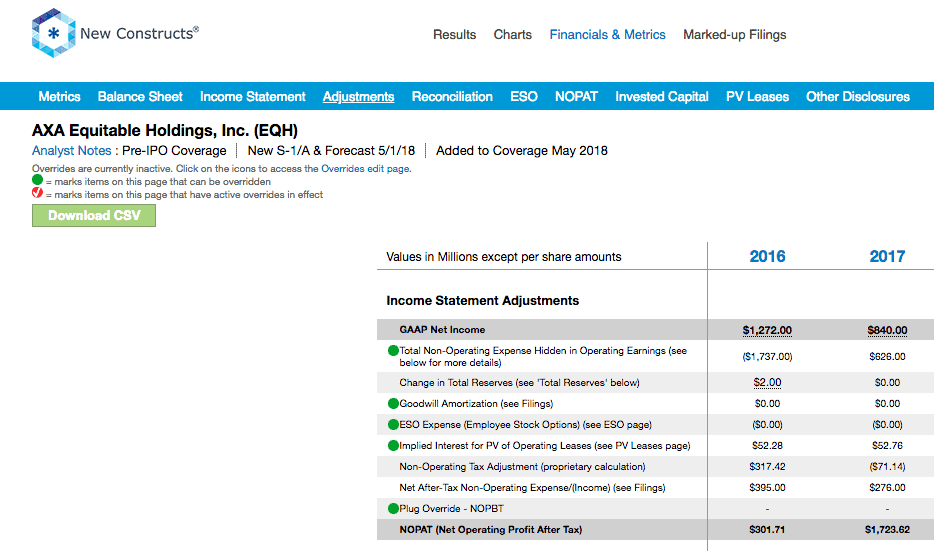Click GAAP Net Income 2016 value $1,272.00
934x551 pixels.
click(x=767, y=330)
